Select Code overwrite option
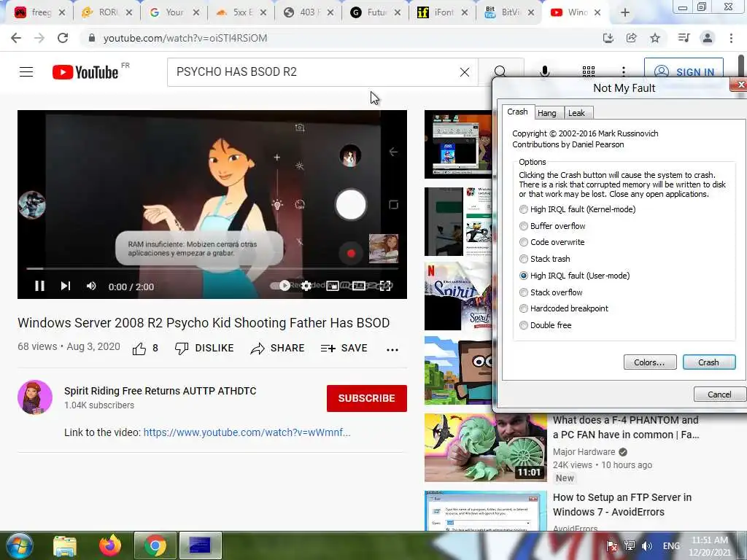 pos(551,242)
